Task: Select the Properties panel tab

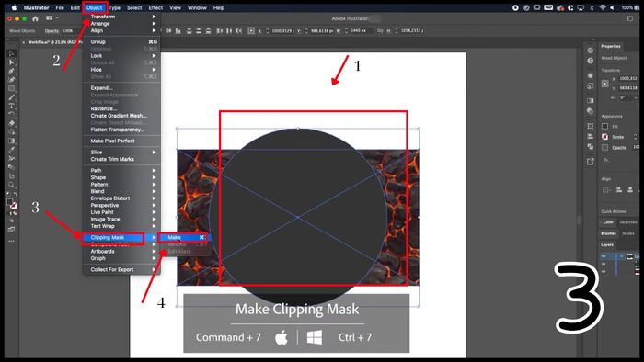Action: tap(611, 46)
